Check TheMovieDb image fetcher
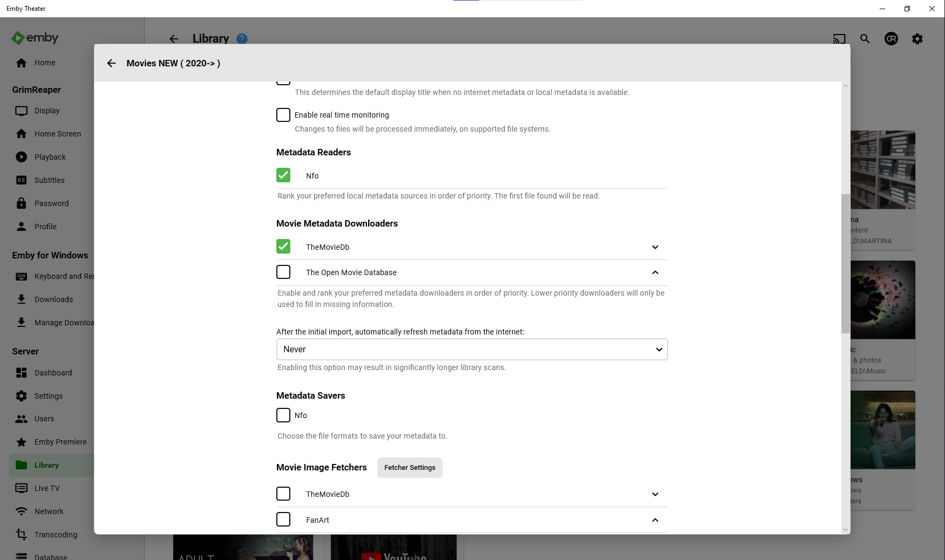This screenshot has height=560, width=945. pos(283,494)
